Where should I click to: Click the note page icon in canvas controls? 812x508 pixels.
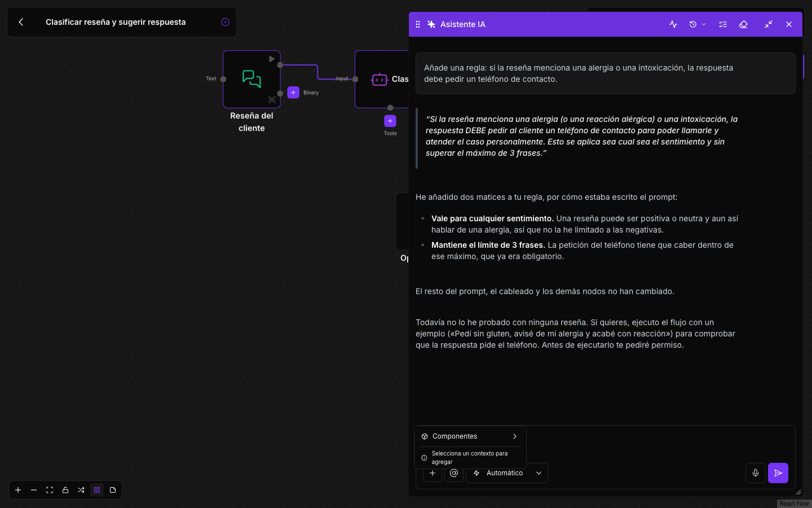click(x=113, y=490)
